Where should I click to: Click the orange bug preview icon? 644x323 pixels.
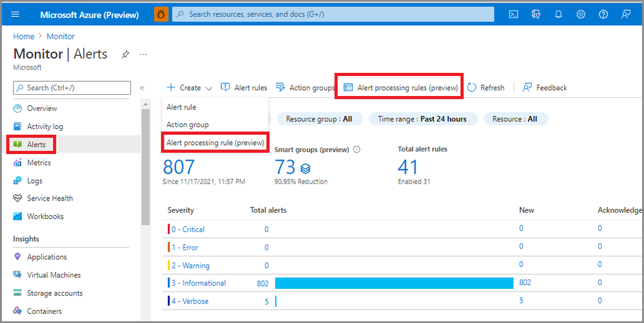[x=161, y=14]
